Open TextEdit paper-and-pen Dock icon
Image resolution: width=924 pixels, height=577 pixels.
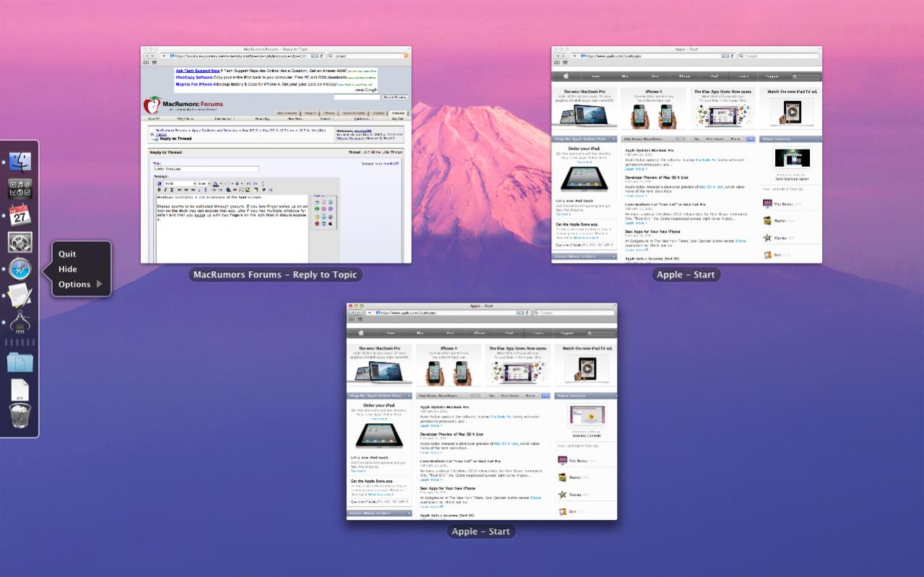[x=20, y=295]
